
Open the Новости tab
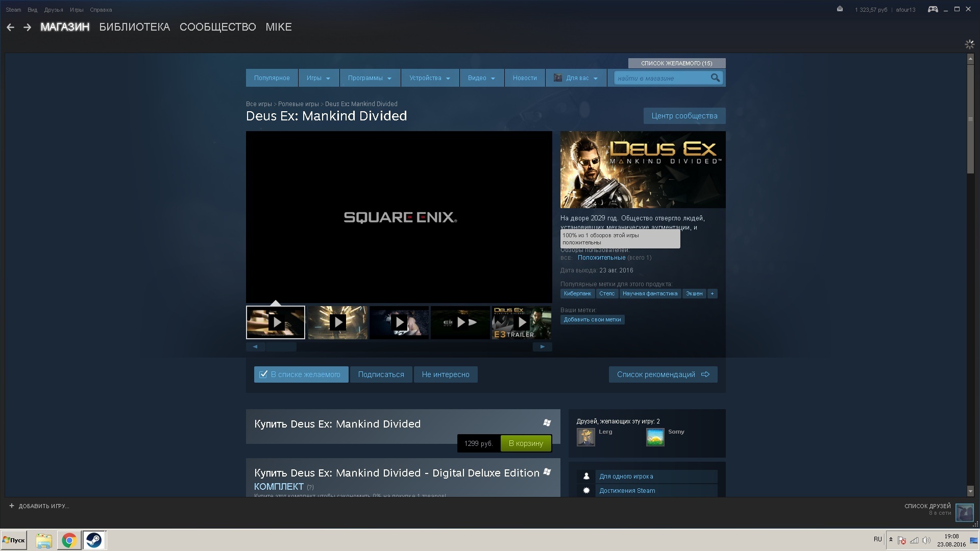525,78
